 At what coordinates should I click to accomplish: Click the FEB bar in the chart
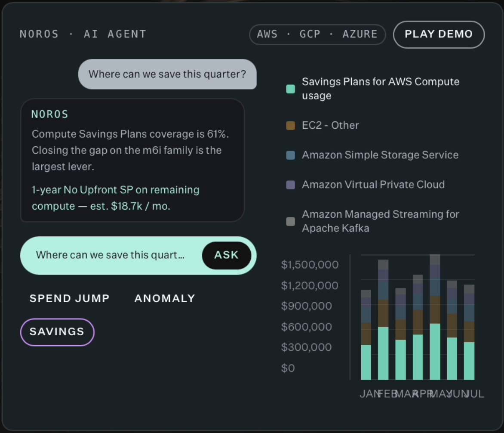tap(383, 320)
